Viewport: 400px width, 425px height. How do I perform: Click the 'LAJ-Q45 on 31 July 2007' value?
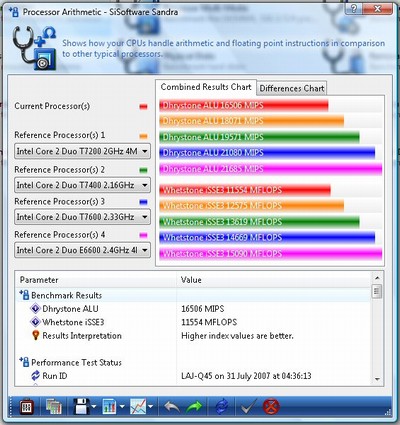click(x=246, y=376)
